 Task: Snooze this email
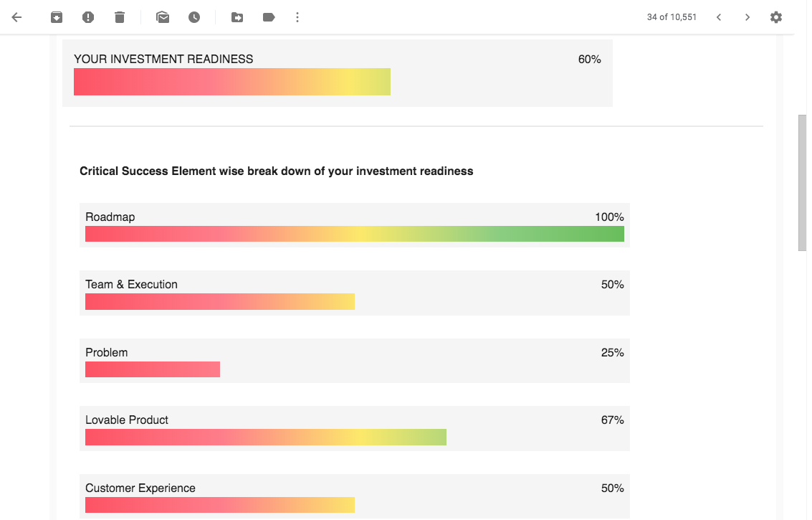[194, 16]
